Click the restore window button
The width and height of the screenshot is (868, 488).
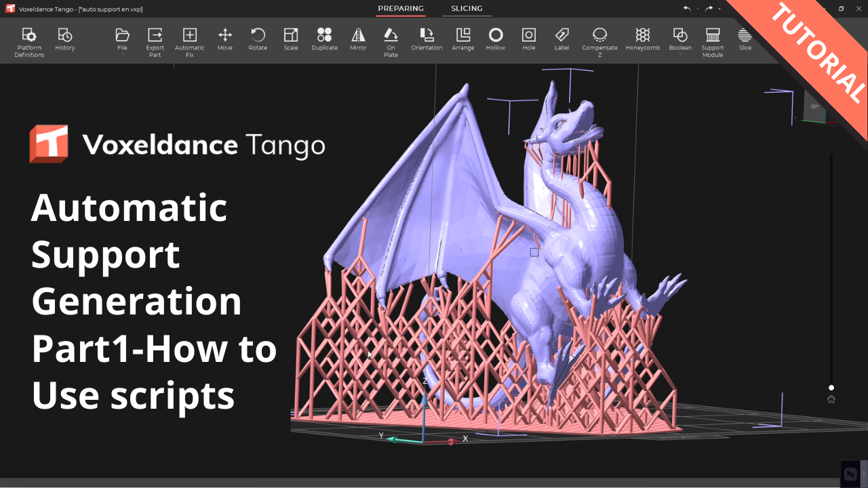[841, 9]
